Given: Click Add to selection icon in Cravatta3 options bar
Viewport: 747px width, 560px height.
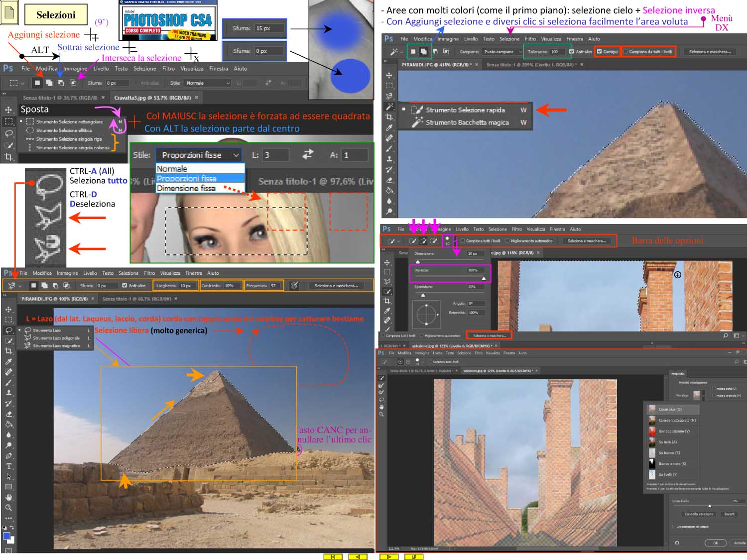Looking at the screenshot, I should [49, 83].
